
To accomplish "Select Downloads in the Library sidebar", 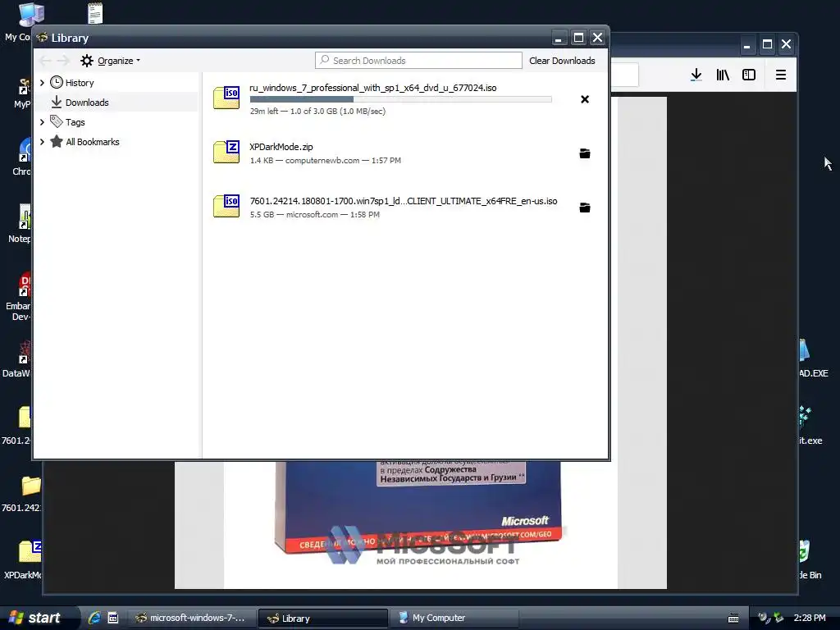I will pos(87,103).
